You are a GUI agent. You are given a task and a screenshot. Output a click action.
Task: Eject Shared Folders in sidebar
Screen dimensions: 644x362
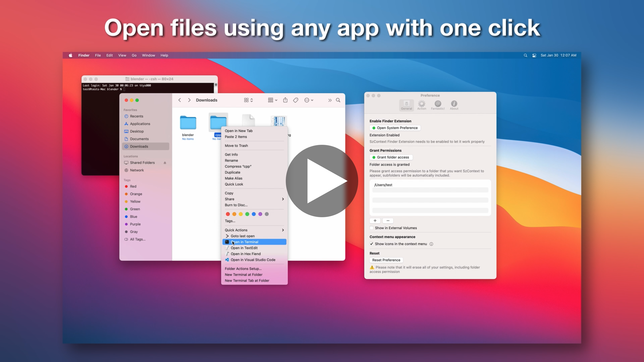pyautogui.click(x=165, y=163)
